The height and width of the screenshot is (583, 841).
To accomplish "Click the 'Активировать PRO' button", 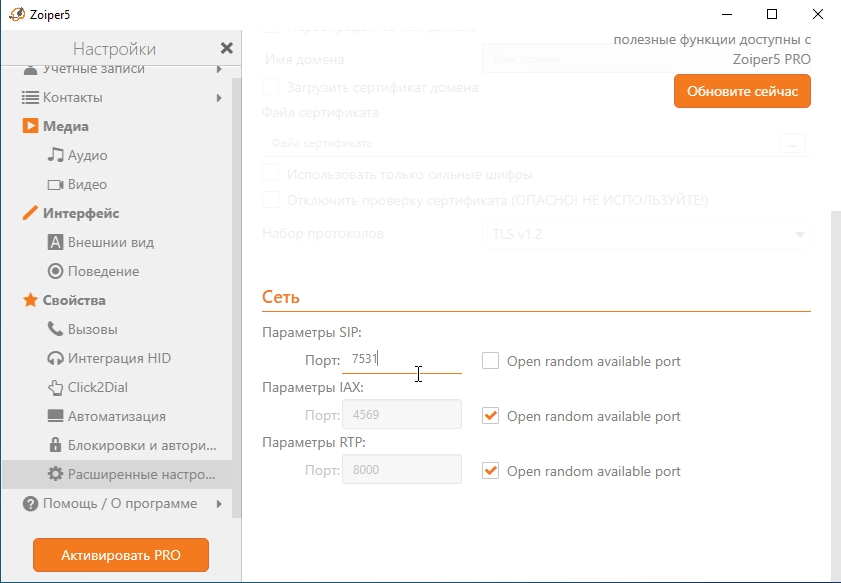I will coord(121,555).
